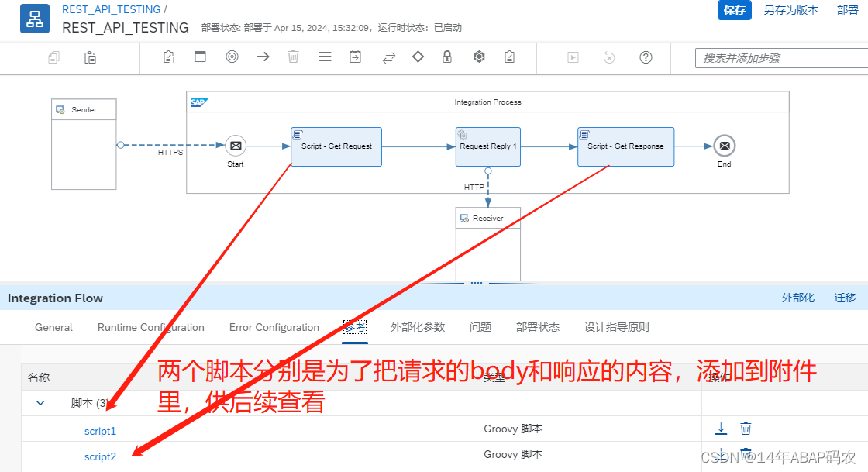
Task: Click the diamond router icon in the toolbar
Action: 417,57
